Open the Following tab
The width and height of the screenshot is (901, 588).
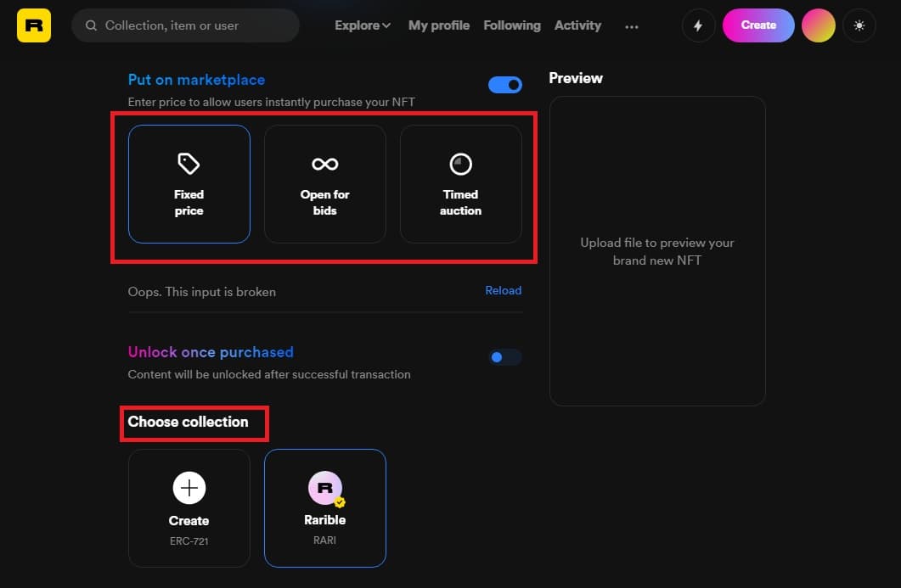click(x=512, y=25)
